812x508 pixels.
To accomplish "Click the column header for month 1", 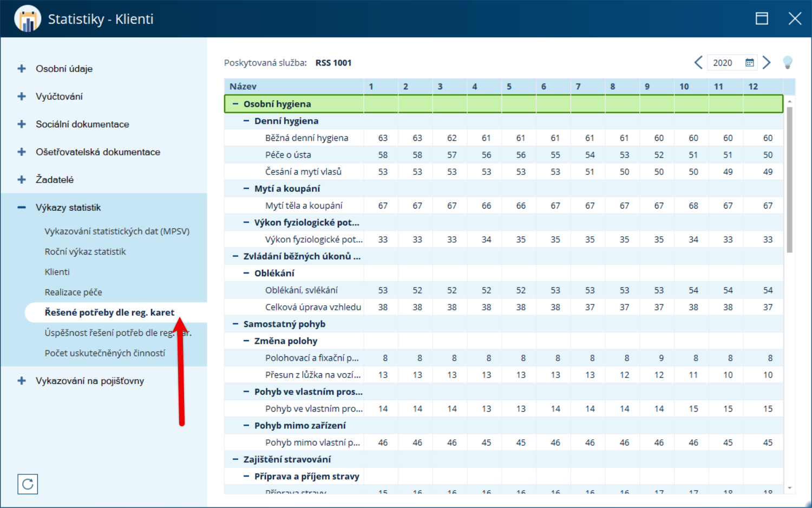I will pyautogui.click(x=381, y=87).
